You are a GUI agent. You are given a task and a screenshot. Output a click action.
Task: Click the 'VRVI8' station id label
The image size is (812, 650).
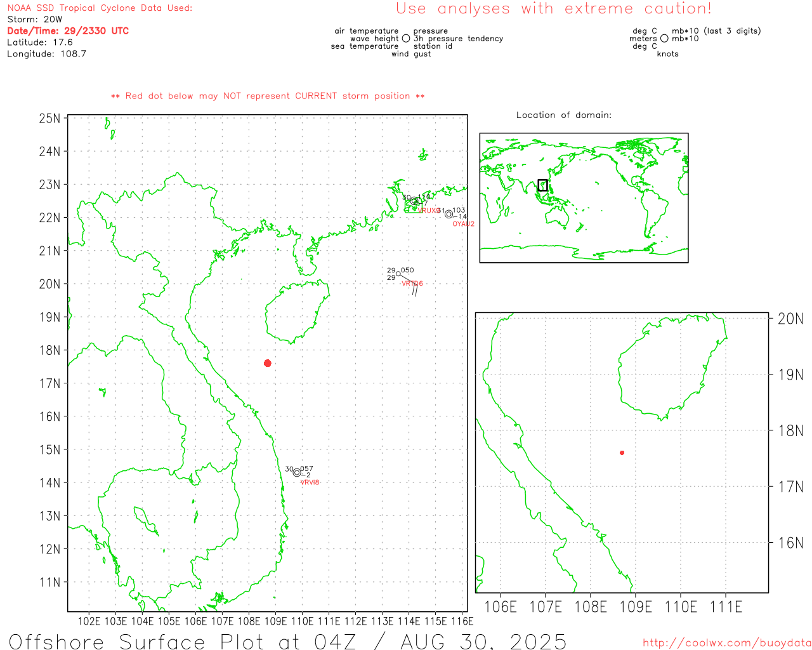pyautogui.click(x=310, y=482)
